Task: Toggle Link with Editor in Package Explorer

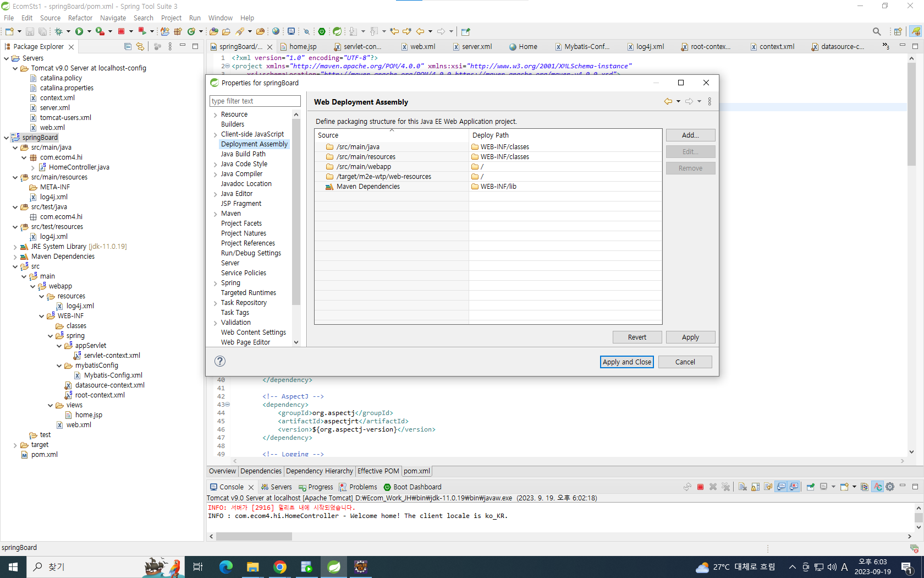Action: 140,47
